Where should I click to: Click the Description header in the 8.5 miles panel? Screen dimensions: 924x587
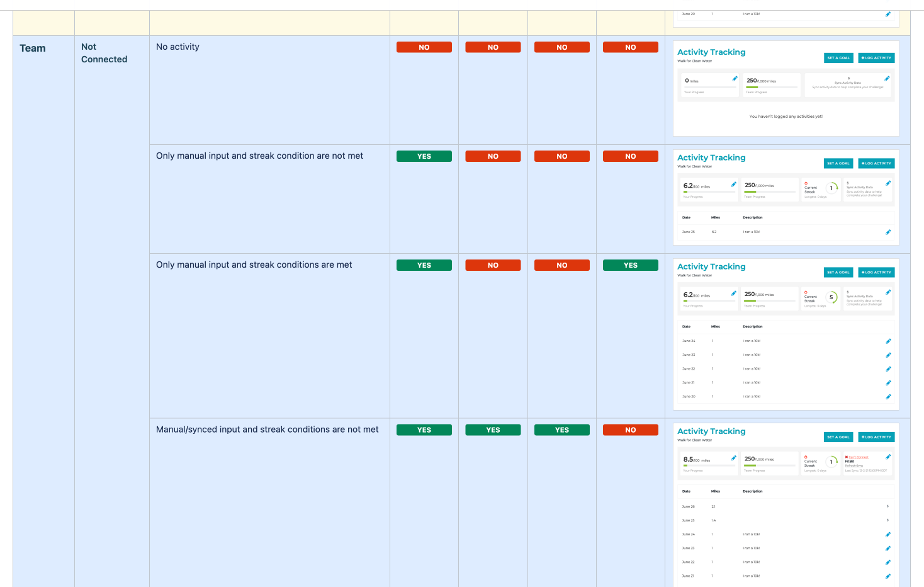coord(752,491)
